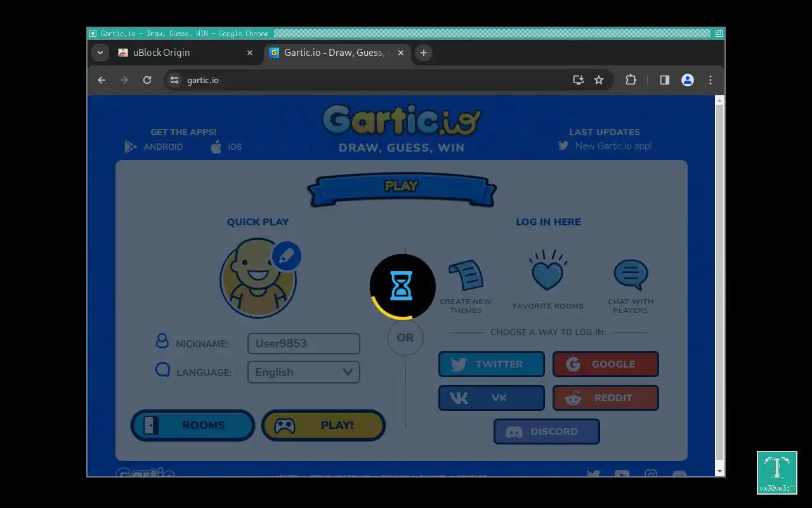Click the scrollbar up arrow
Screen dimensions: 812x508
coord(719,100)
